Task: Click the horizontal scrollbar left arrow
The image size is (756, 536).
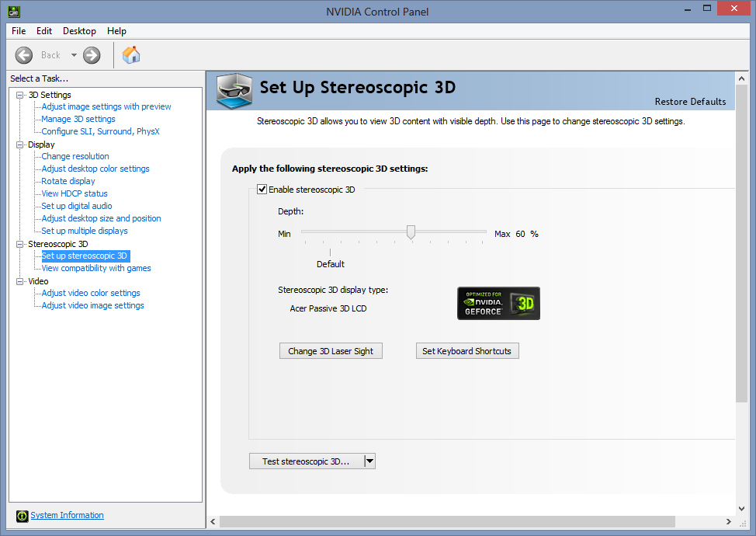Action: coord(213,521)
